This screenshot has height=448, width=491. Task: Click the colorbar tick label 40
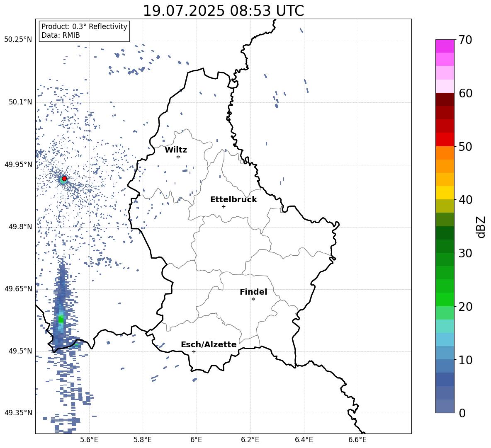(465, 200)
